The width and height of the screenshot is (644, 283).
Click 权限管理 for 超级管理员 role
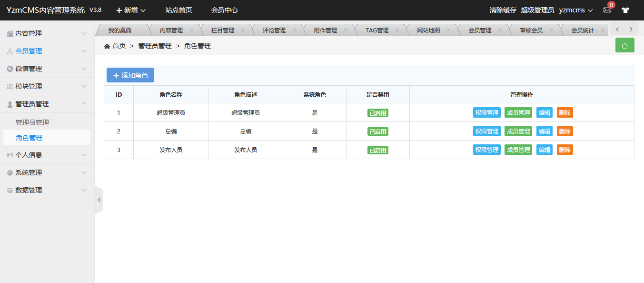point(486,113)
